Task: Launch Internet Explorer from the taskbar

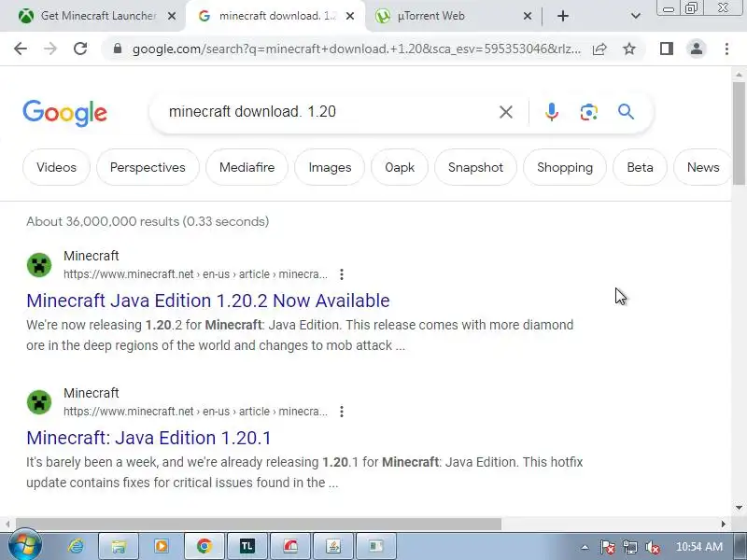Action: (76, 546)
